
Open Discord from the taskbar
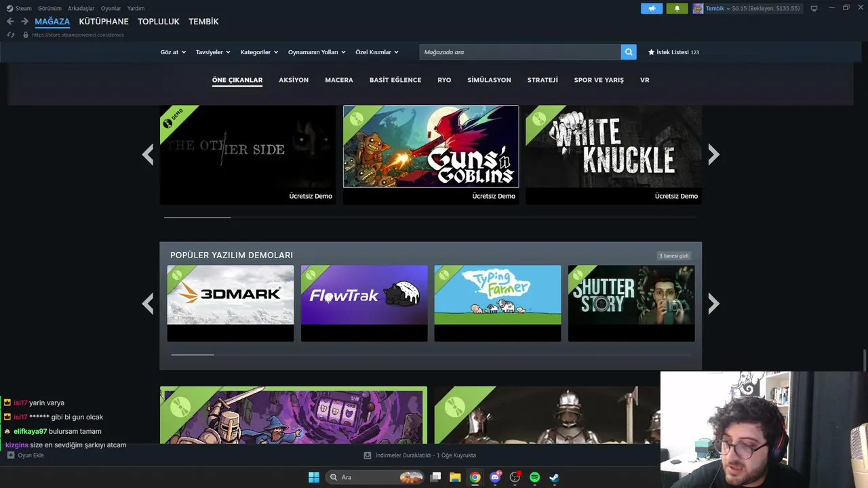(x=495, y=477)
